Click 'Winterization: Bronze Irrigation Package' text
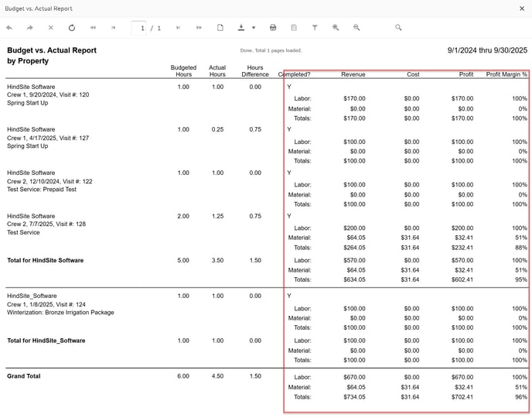 click(60, 312)
